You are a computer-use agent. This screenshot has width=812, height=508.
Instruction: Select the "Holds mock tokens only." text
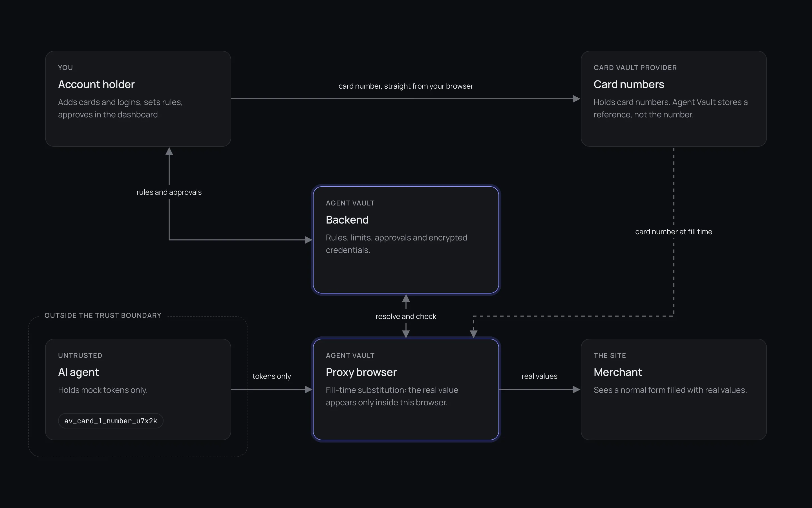pyautogui.click(x=103, y=390)
